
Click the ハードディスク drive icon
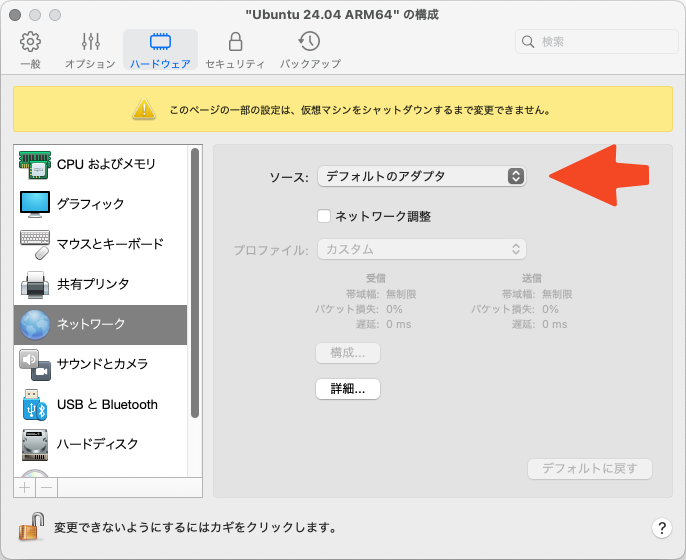click(x=35, y=444)
